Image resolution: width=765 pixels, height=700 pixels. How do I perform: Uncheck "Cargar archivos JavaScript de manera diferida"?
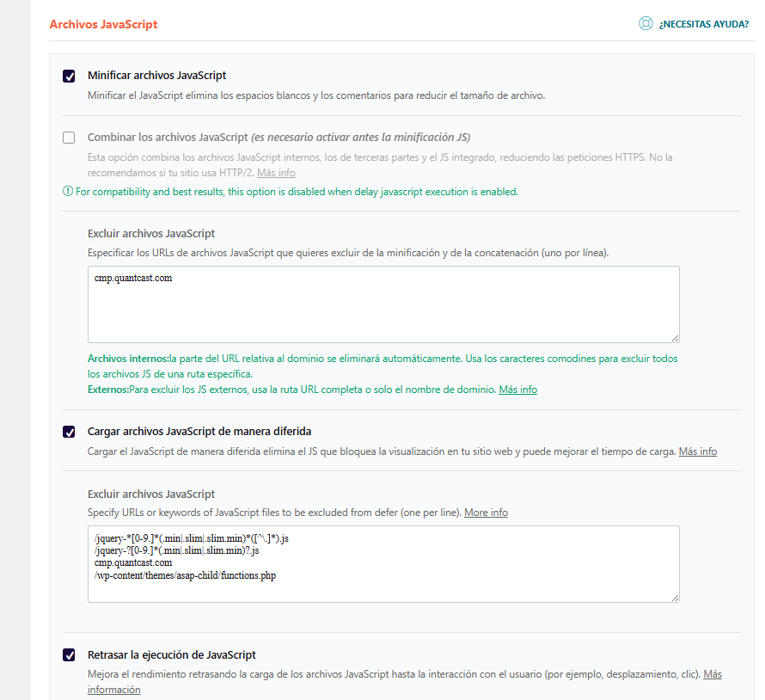(69, 432)
